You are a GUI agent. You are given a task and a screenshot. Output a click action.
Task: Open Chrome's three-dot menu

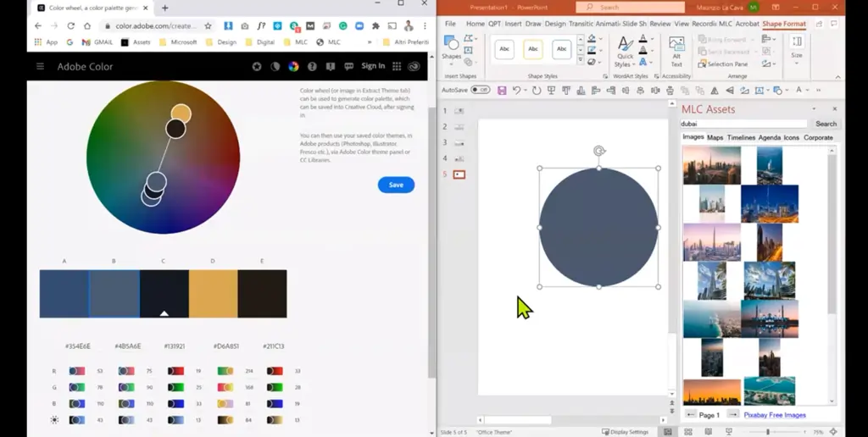point(425,26)
